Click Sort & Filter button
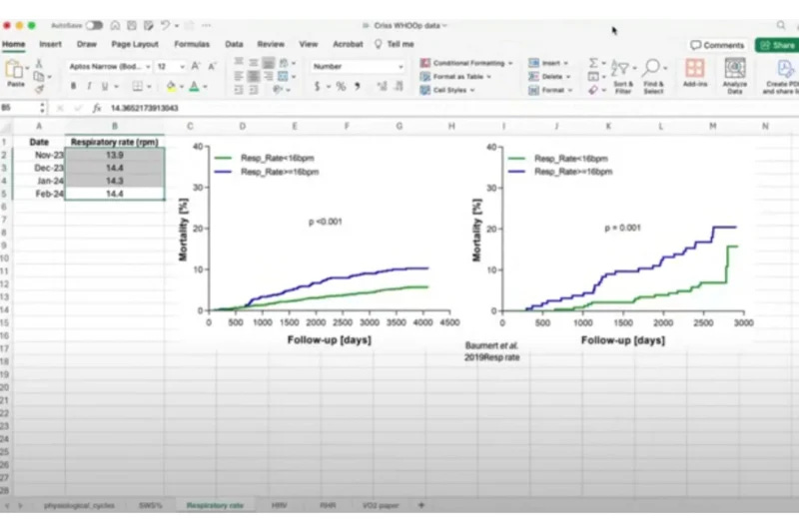799x532 pixels. [x=623, y=77]
